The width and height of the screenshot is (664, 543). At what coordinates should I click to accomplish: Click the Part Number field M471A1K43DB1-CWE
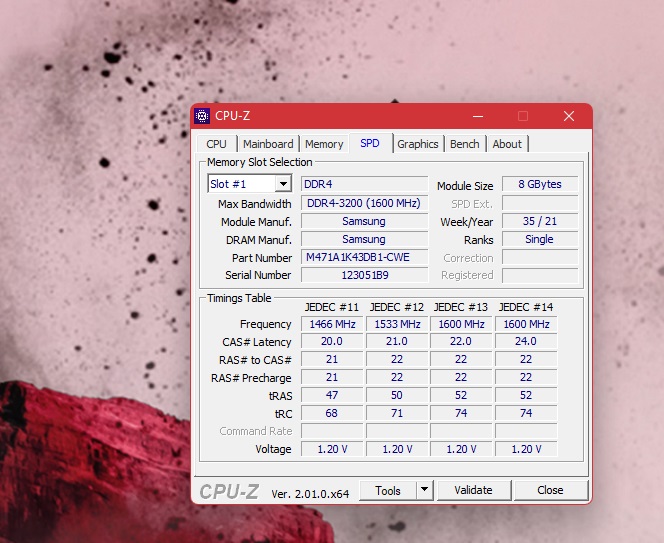coord(364,257)
